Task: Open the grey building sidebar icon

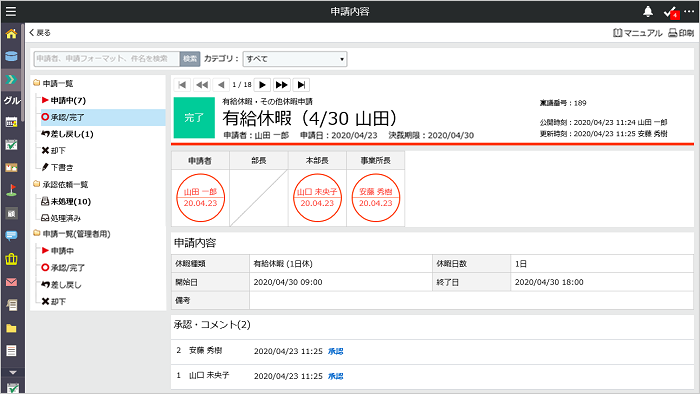Action: (11, 213)
